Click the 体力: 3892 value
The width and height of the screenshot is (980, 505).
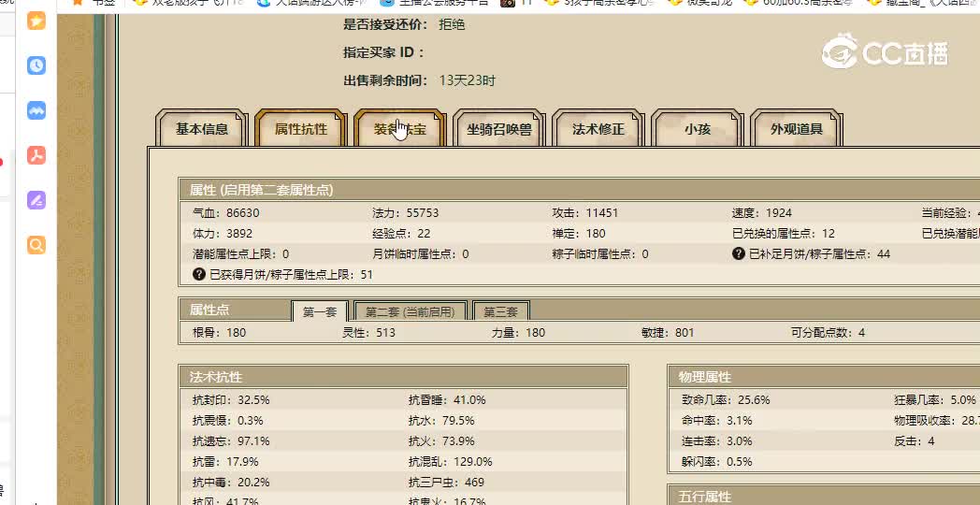point(223,234)
